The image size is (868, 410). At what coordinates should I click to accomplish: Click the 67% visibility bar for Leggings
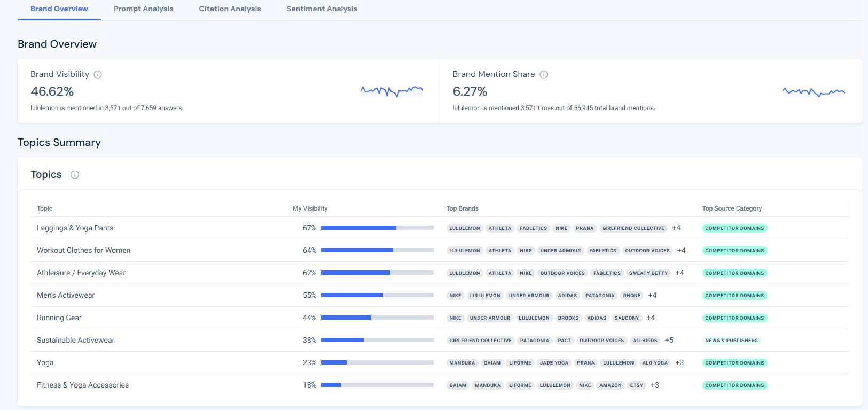pos(377,228)
